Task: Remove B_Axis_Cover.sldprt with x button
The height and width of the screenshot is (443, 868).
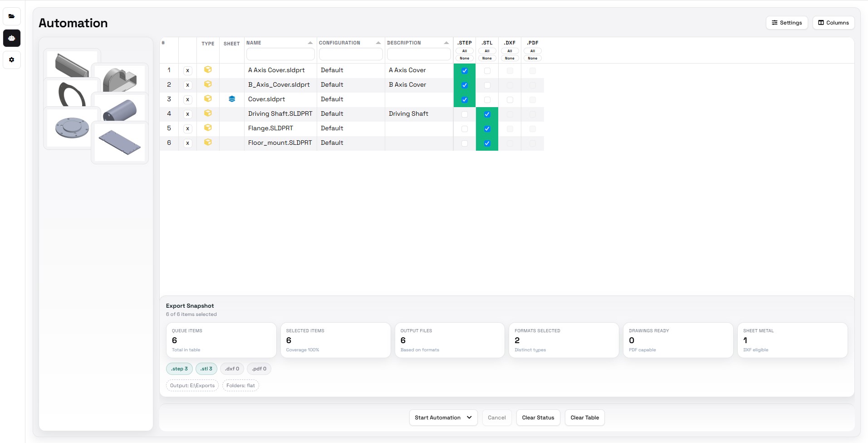Action: point(187,85)
